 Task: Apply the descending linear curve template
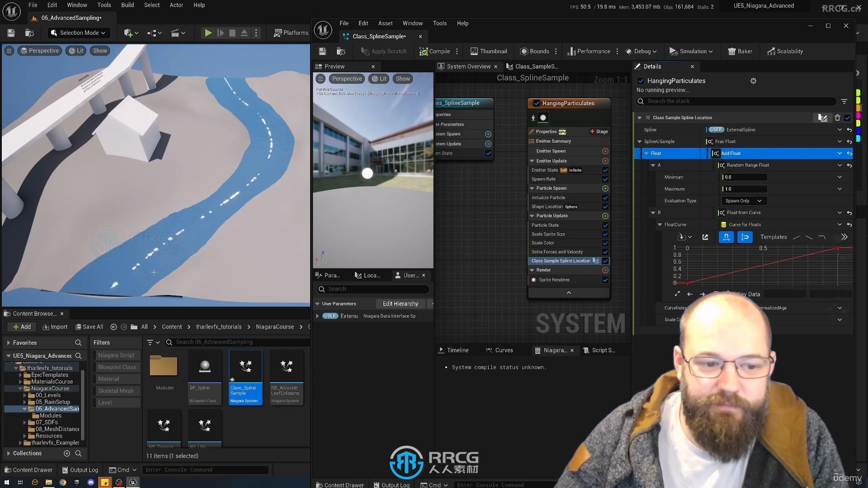pyautogui.click(x=809, y=237)
